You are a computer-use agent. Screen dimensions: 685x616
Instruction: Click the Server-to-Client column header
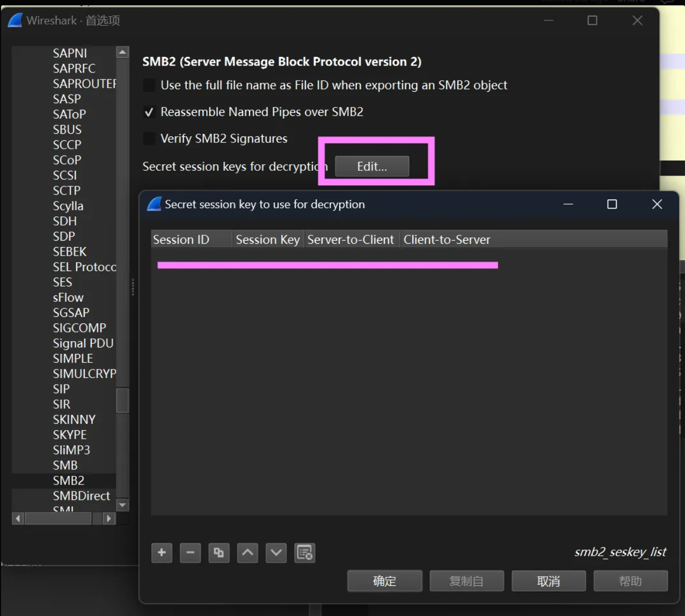pos(352,240)
